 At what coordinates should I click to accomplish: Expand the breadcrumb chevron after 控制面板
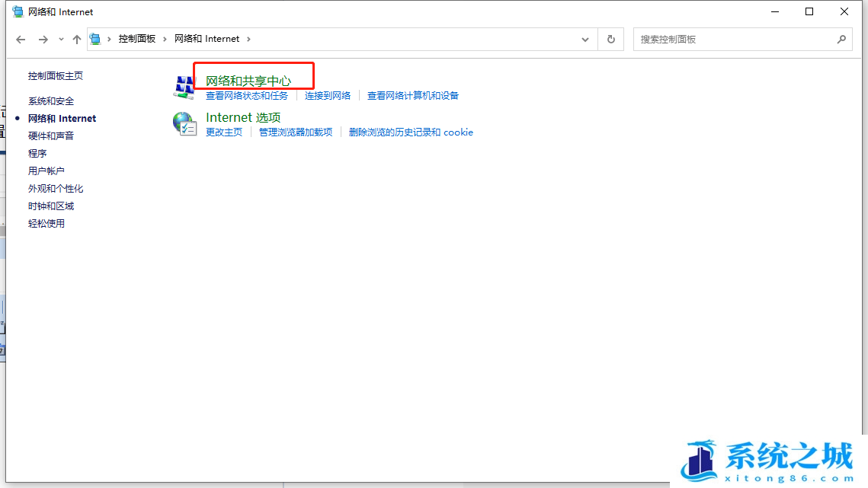[x=164, y=38]
